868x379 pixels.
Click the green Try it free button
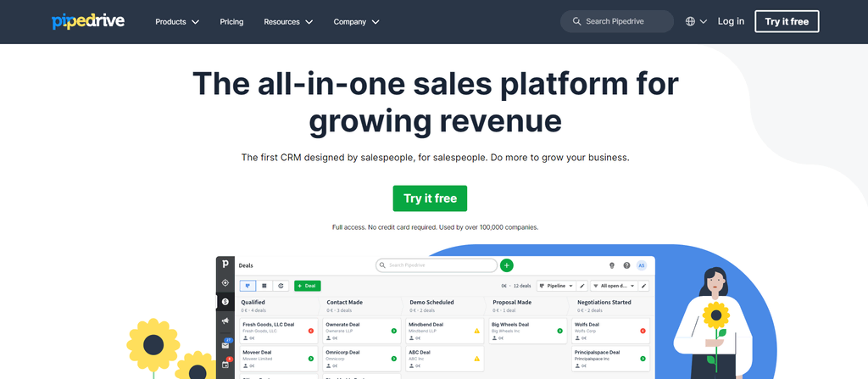pos(430,198)
